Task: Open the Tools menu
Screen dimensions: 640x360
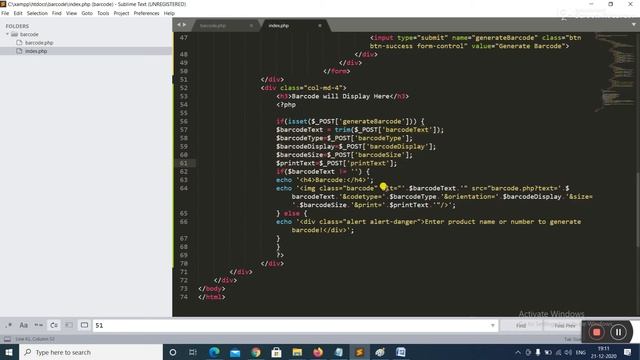Action: tap(103, 13)
